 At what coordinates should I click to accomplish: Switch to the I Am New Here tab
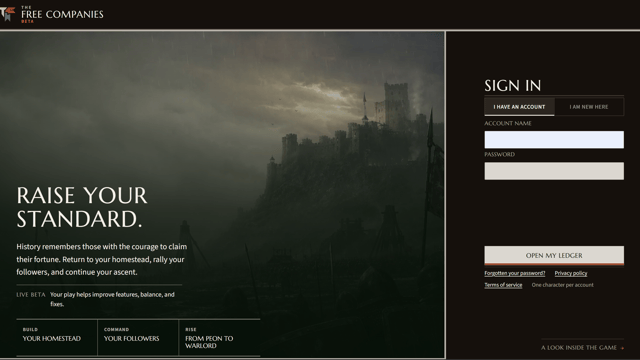(x=589, y=107)
